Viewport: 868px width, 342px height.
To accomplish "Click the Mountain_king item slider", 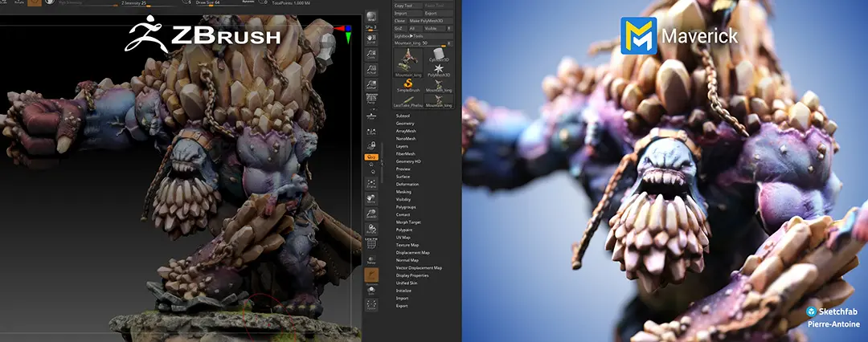I will 420,43.
